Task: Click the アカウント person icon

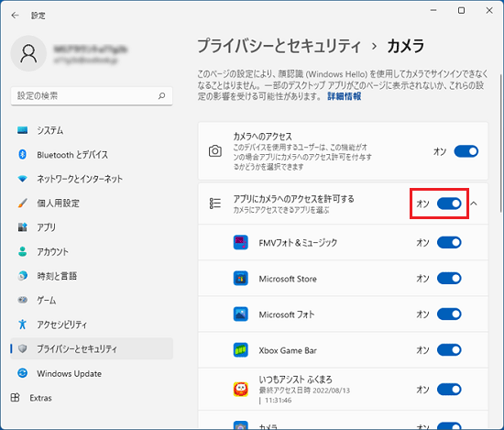Action: click(22, 251)
